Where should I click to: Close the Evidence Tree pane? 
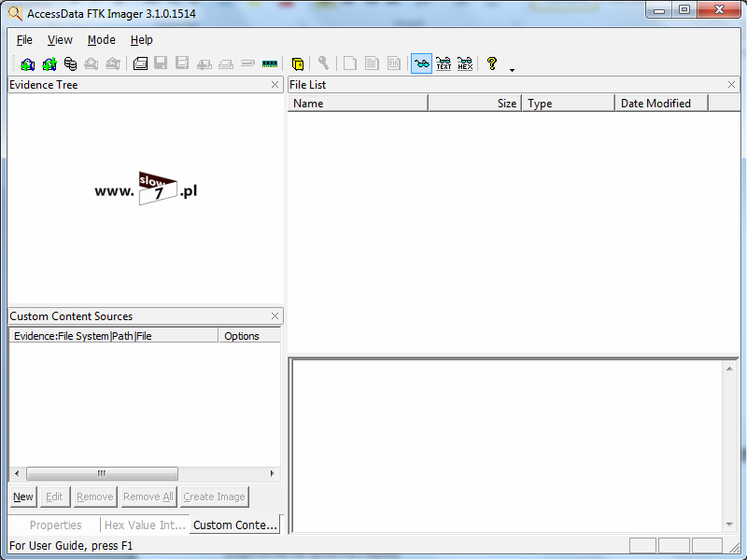tap(275, 85)
